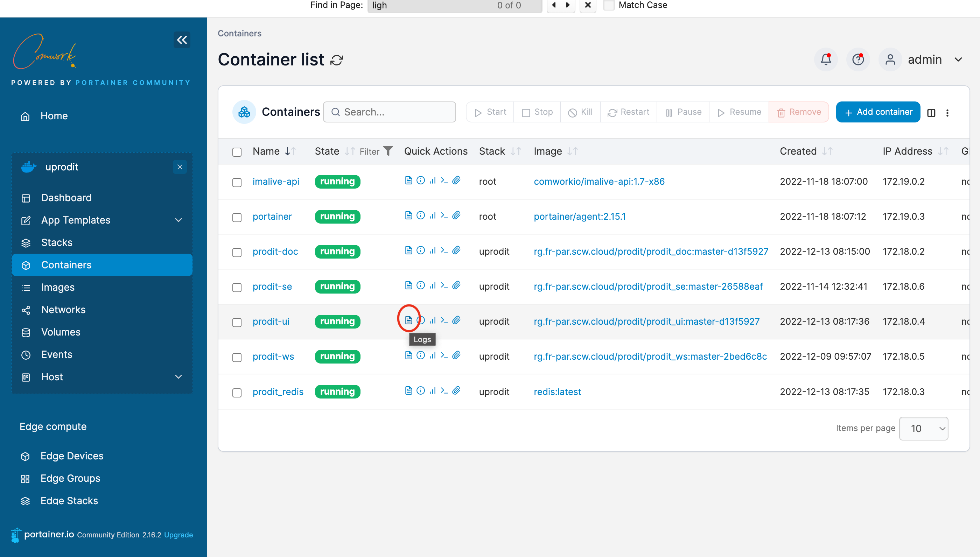The width and height of the screenshot is (980, 557).
Task: Inspect the prodit-se container
Action: click(421, 285)
